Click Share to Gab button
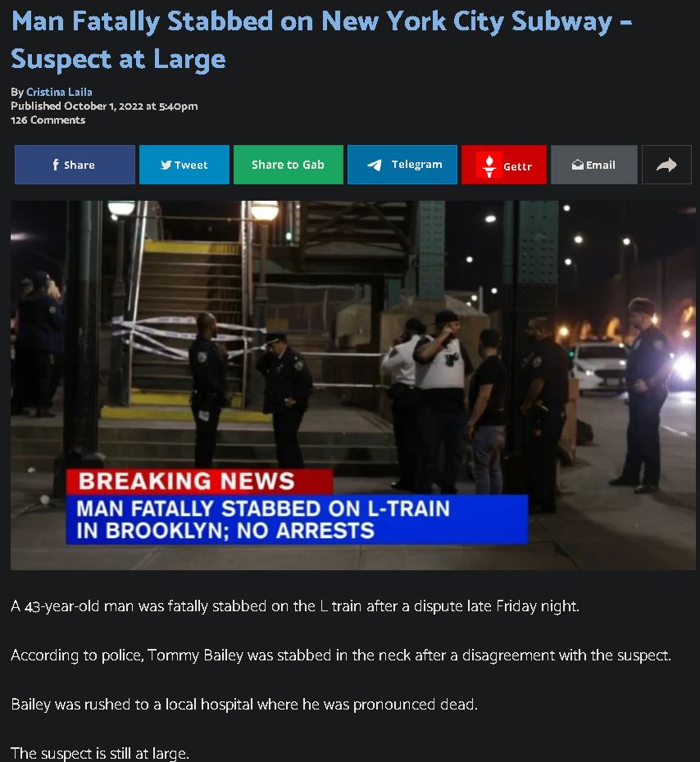The width and height of the screenshot is (700, 762). (x=289, y=165)
